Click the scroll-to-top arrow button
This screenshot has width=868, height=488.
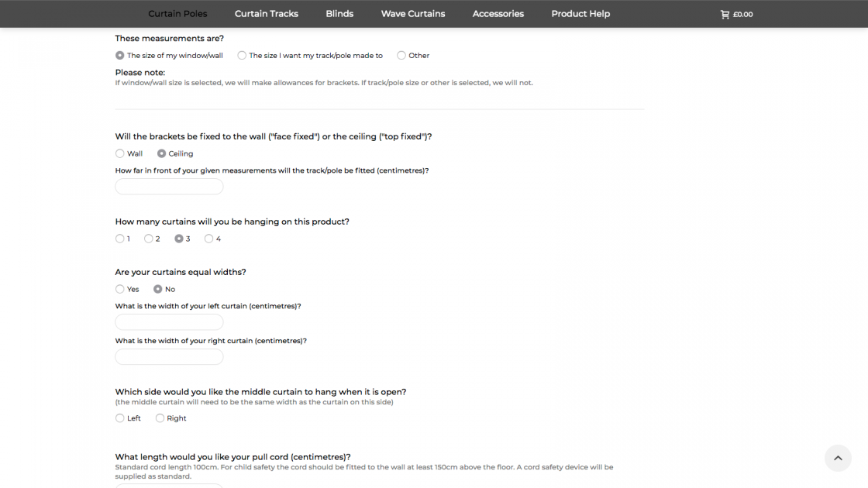click(838, 458)
